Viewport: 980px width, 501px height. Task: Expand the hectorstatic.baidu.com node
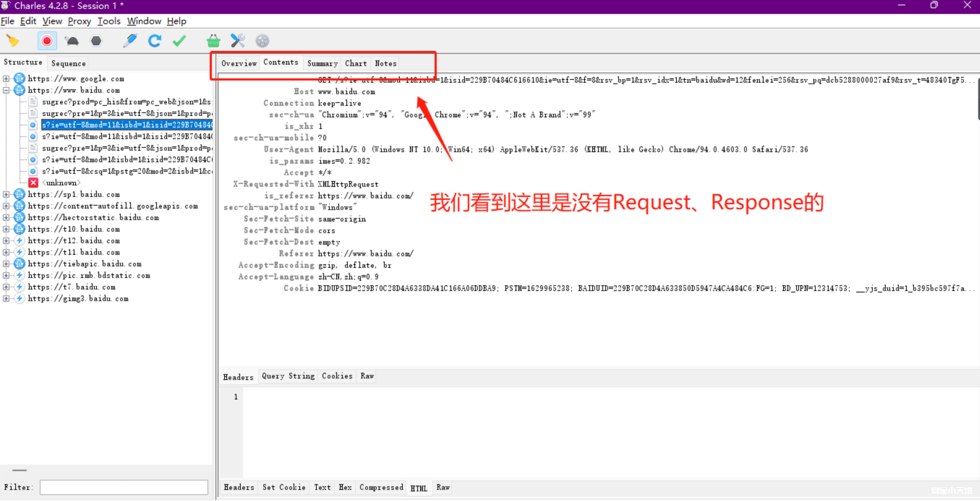6,217
